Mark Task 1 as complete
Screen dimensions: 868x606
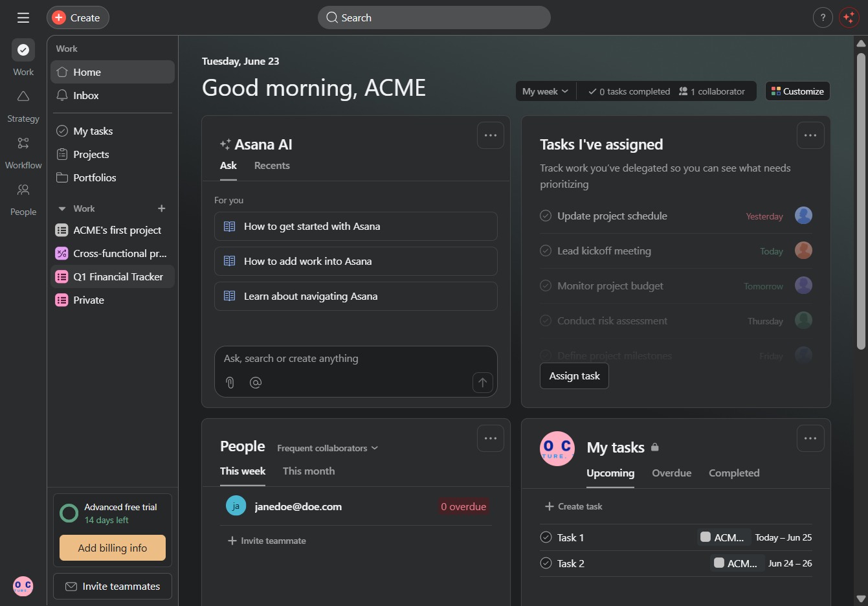tap(546, 537)
